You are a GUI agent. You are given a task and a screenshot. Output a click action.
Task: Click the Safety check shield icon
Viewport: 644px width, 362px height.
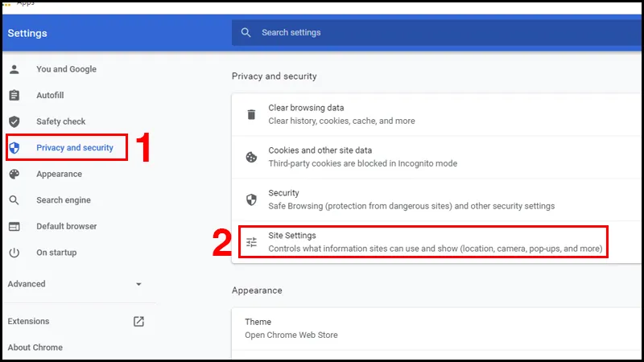(14, 121)
